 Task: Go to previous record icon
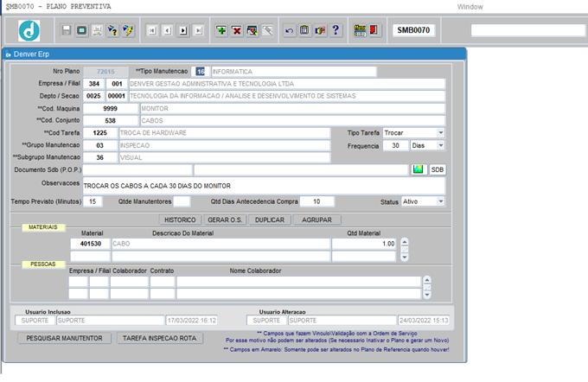click(x=168, y=30)
